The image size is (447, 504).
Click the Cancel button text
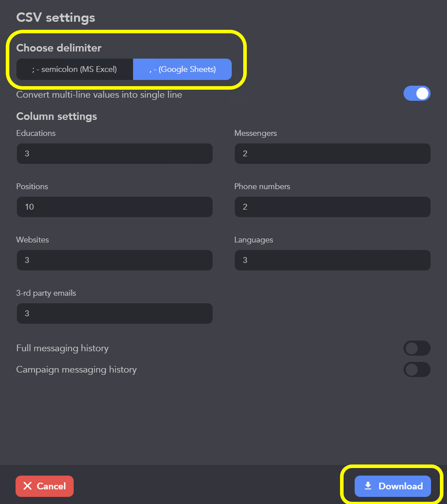[51, 486]
